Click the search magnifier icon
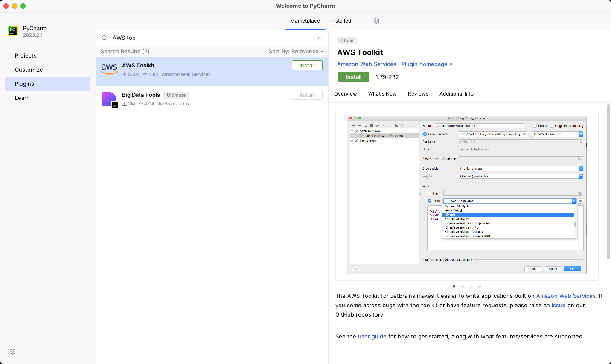Screen dimensions: 611x364 click(x=105, y=38)
